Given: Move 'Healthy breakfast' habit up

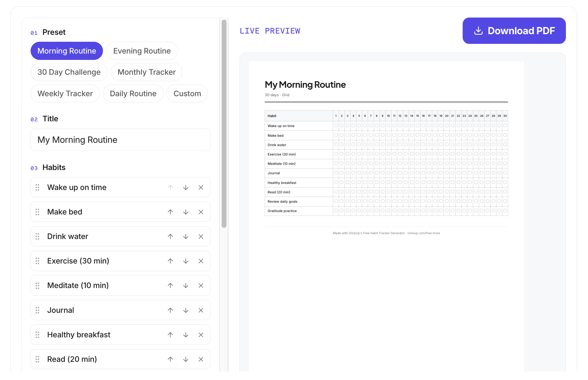Looking at the screenshot, I should 170,335.
